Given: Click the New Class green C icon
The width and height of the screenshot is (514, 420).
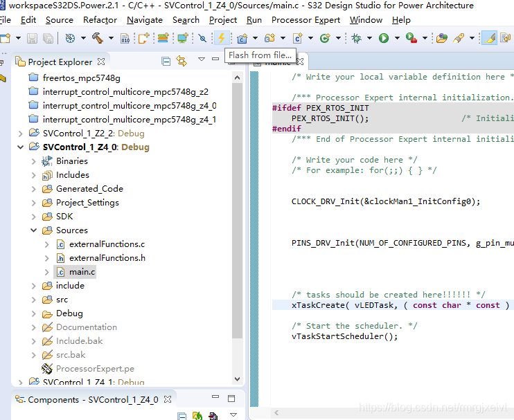Looking at the screenshot, I should click(324, 38).
